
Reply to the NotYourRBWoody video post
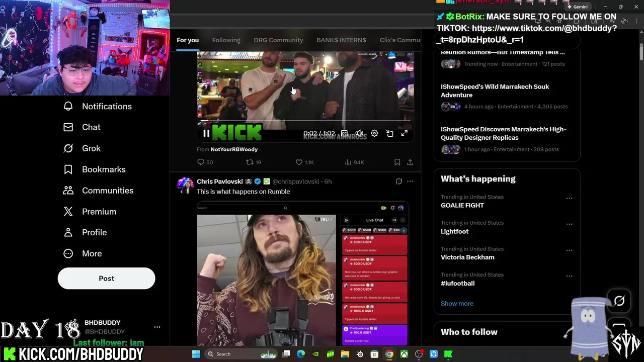pos(205,162)
